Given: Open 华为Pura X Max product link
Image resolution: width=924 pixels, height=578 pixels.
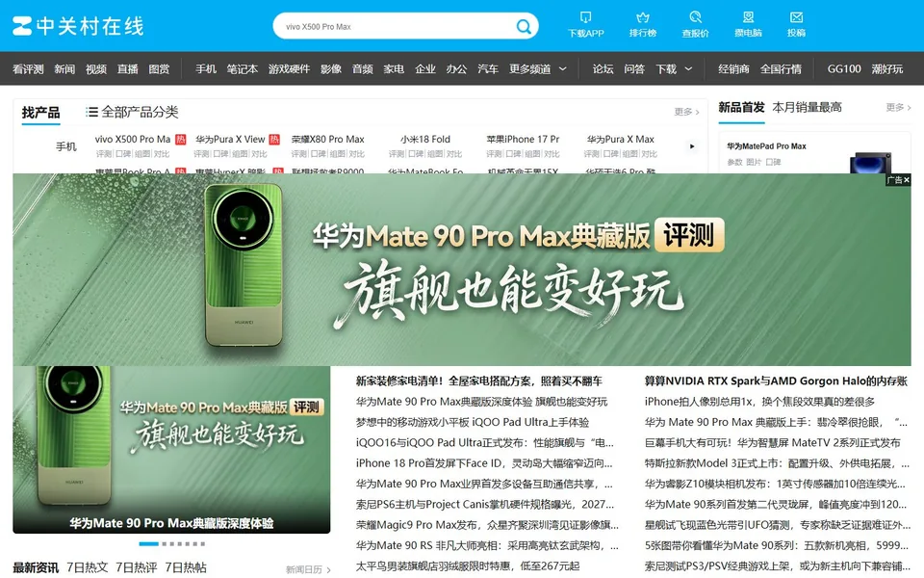Looking at the screenshot, I should tap(621, 139).
